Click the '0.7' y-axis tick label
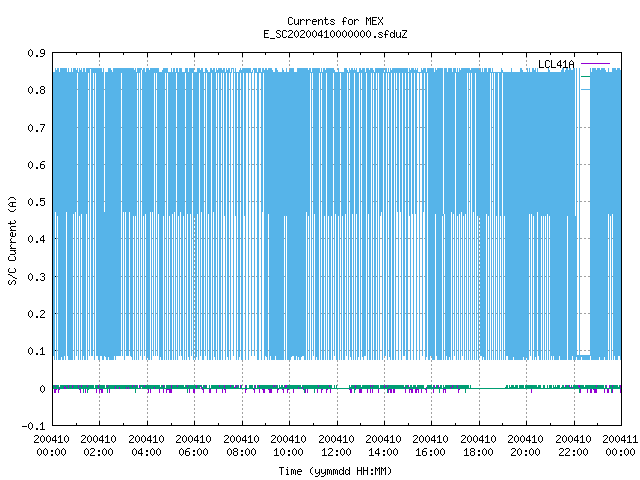 [36, 128]
